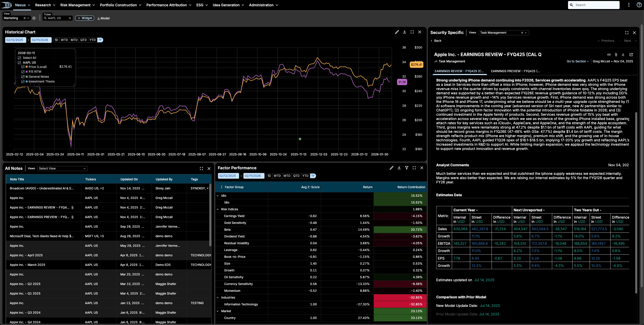Click the Model download button
644x325 pixels.
(x=103, y=18)
